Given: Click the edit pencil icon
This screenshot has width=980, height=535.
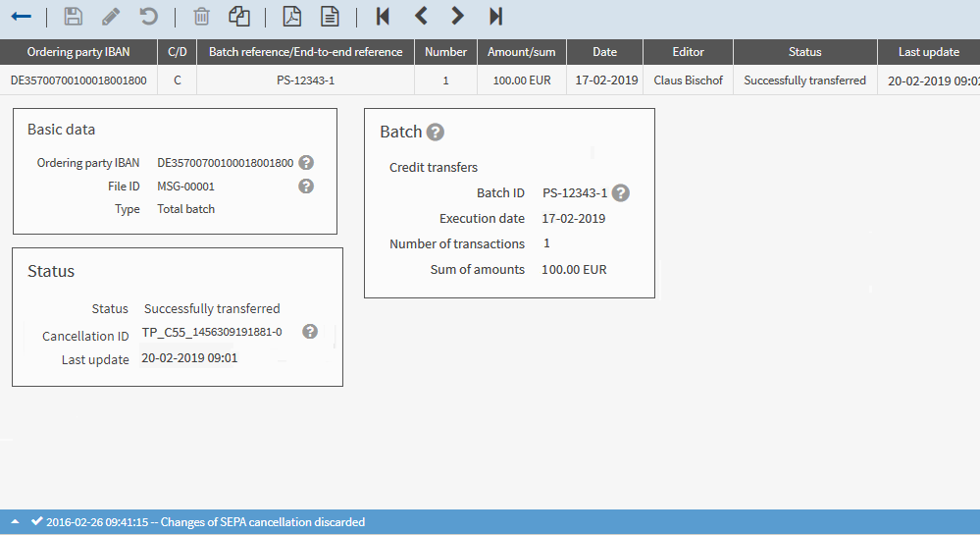Looking at the screenshot, I should click(x=111, y=17).
